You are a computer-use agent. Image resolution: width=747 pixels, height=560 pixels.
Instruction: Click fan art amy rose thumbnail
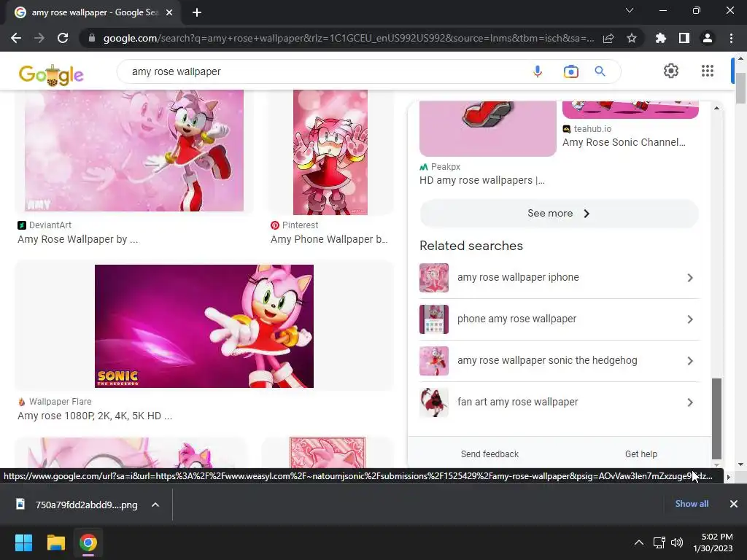[433, 402]
